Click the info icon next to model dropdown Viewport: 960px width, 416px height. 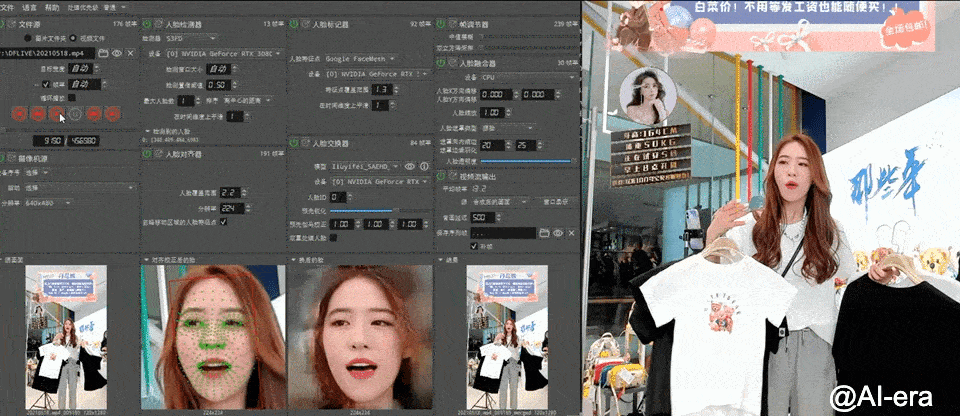click(x=424, y=166)
